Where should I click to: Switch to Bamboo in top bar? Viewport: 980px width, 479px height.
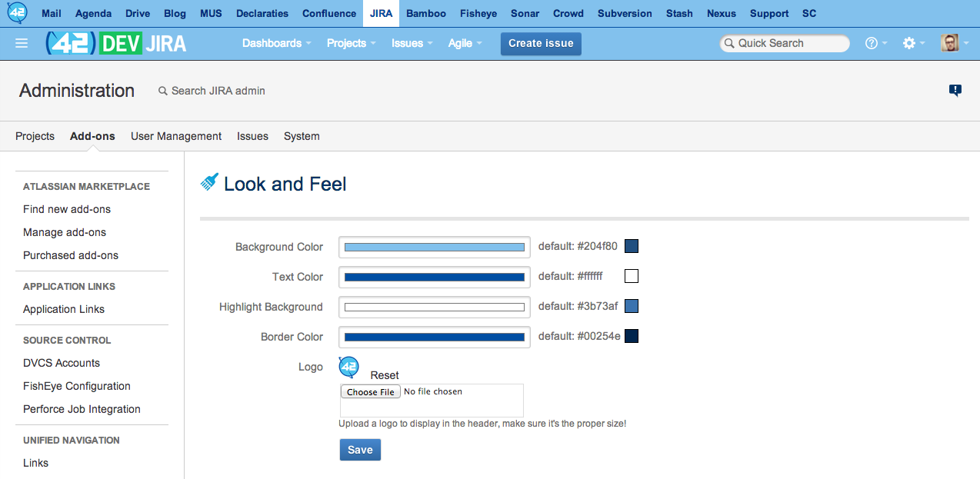[x=426, y=14]
